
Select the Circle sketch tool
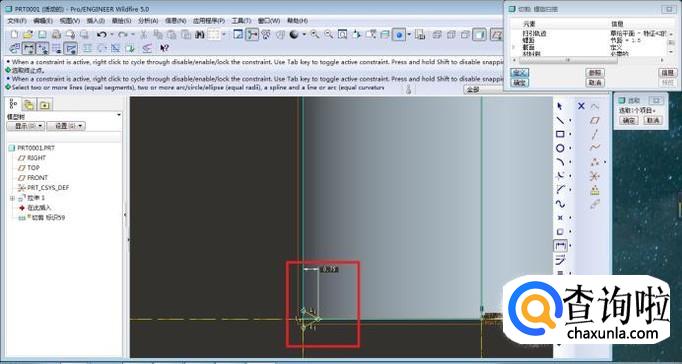click(560, 148)
